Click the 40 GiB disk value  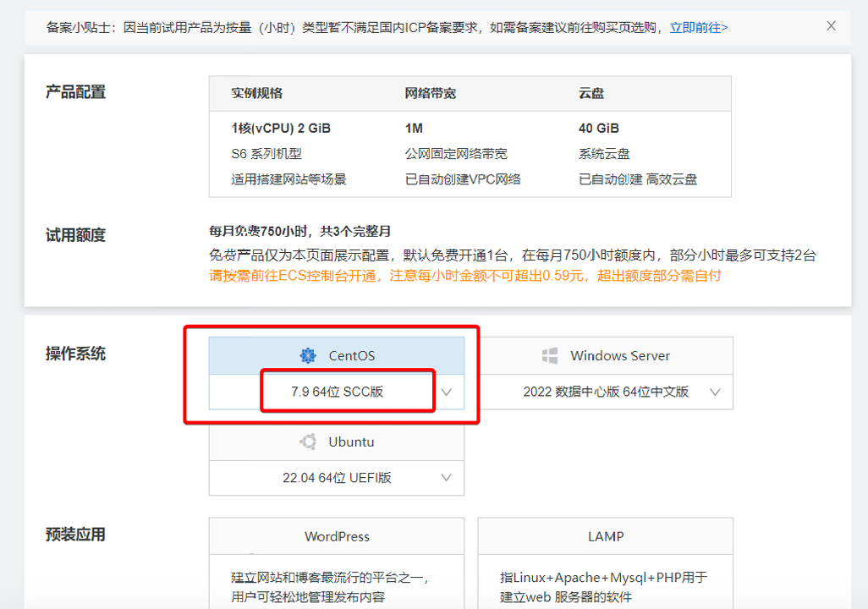point(598,129)
